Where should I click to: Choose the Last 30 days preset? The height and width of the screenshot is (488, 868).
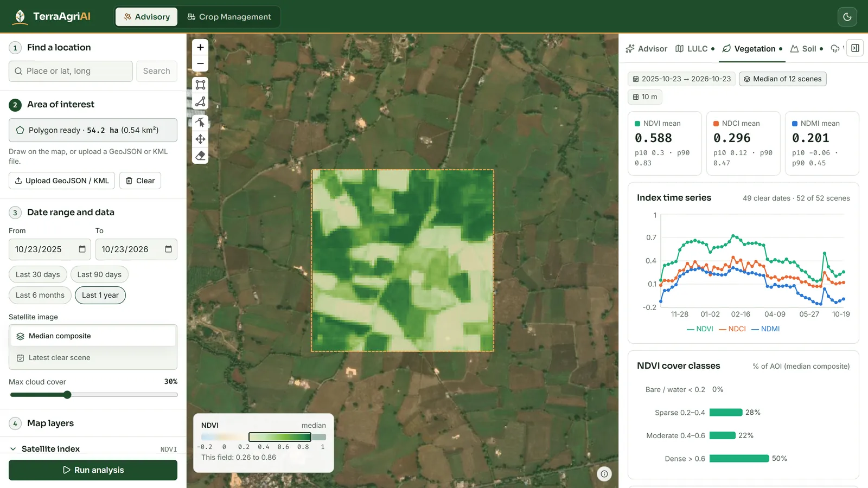(38, 274)
